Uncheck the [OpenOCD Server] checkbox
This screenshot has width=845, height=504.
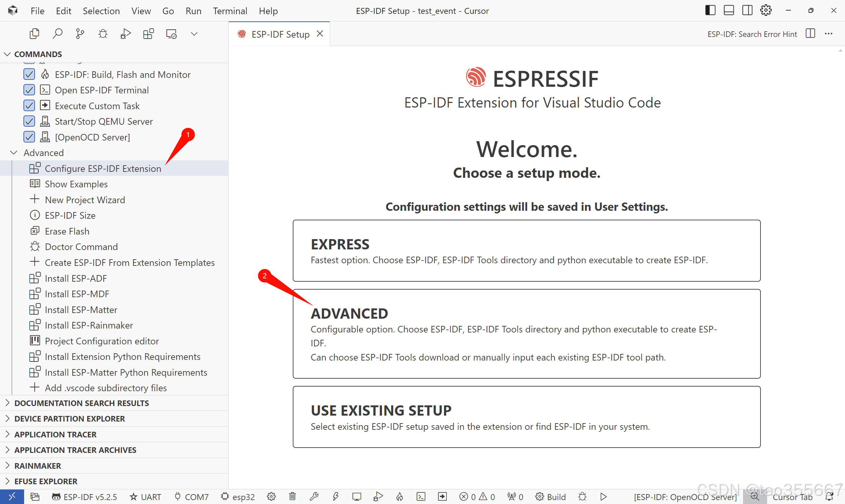click(29, 137)
